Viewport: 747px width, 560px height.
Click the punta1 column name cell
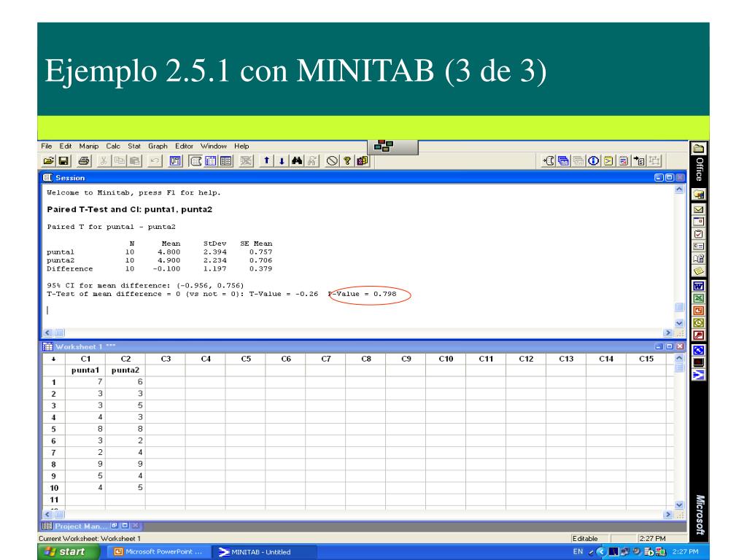[x=85, y=370]
